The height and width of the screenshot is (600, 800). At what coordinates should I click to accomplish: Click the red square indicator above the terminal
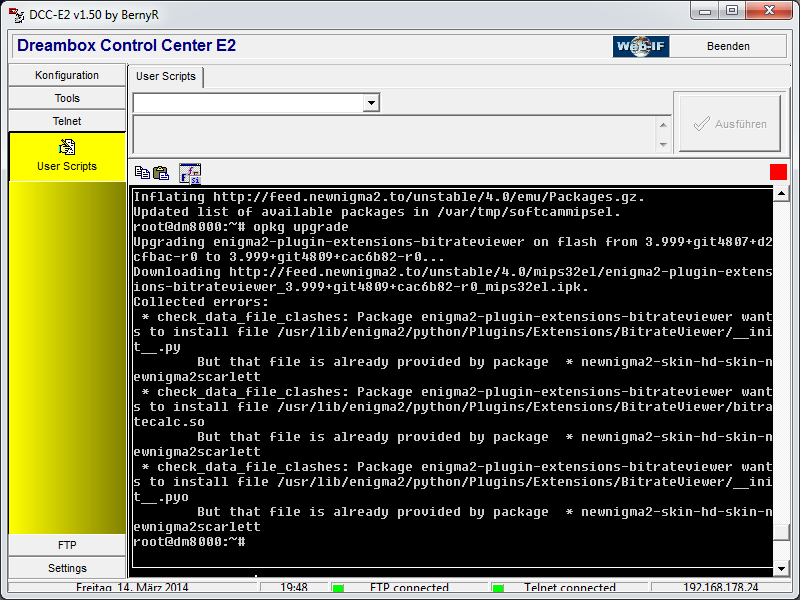(x=778, y=172)
